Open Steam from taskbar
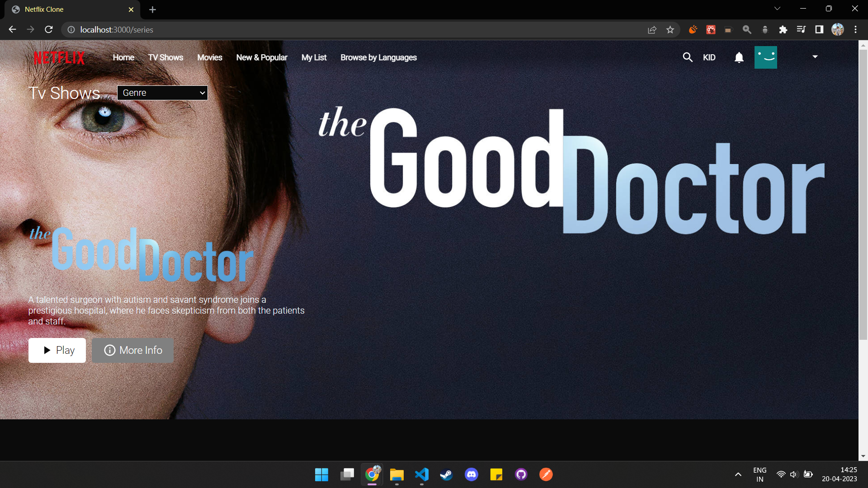 point(446,474)
